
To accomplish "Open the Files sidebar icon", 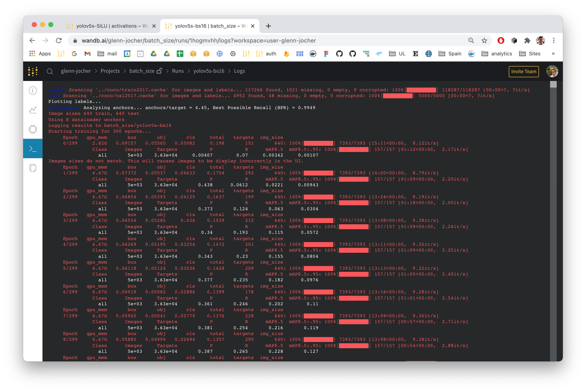I will tap(33, 168).
